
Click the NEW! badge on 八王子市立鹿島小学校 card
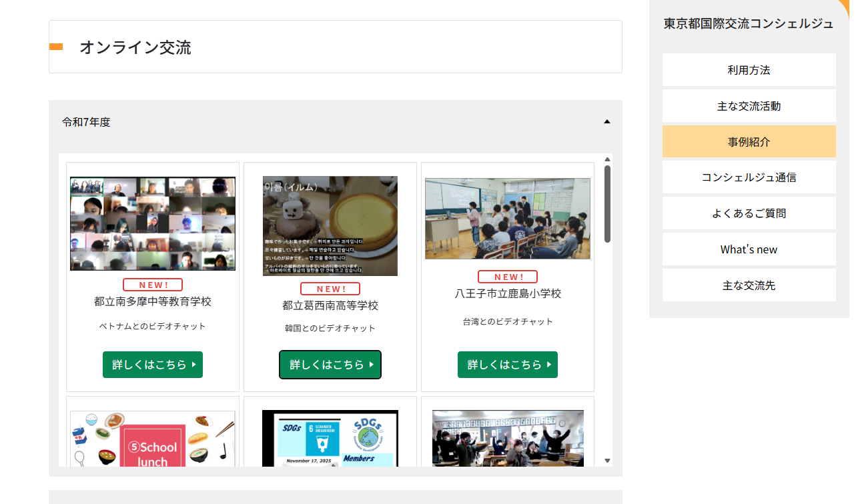tap(508, 277)
